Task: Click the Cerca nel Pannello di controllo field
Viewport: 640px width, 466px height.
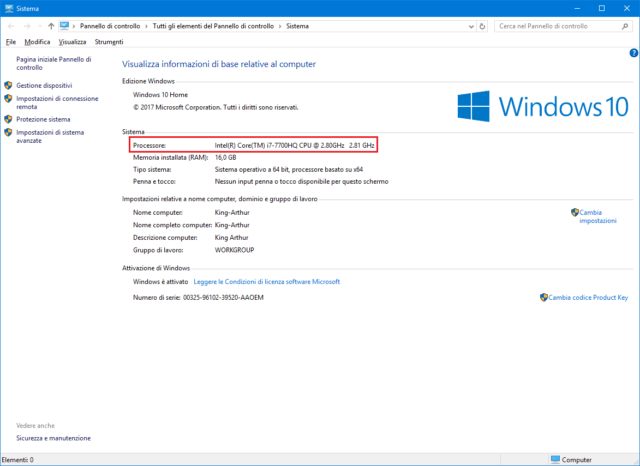Action: (x=555, y=25)
